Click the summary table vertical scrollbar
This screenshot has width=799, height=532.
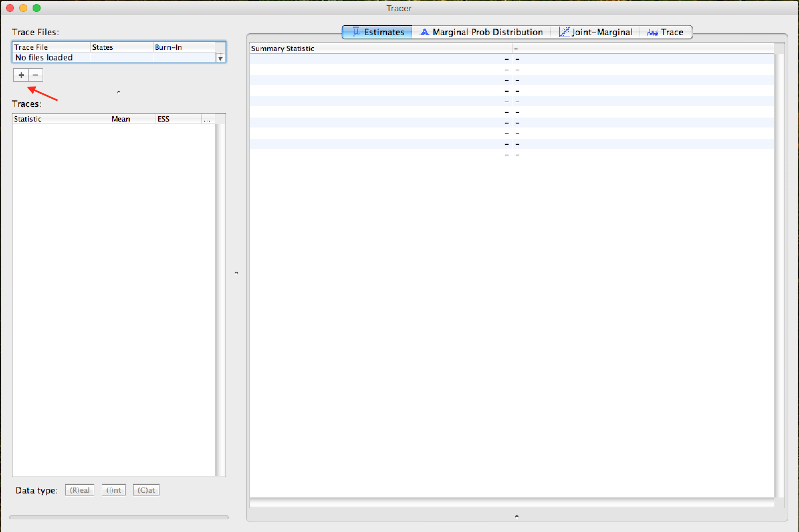[780, 276]
